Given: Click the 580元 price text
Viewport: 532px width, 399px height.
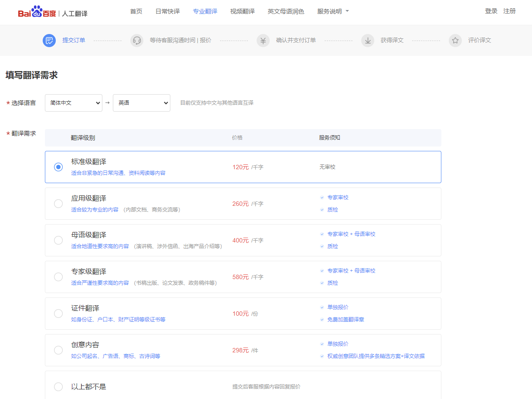Looking at the screenshot, I should (241, 277).
